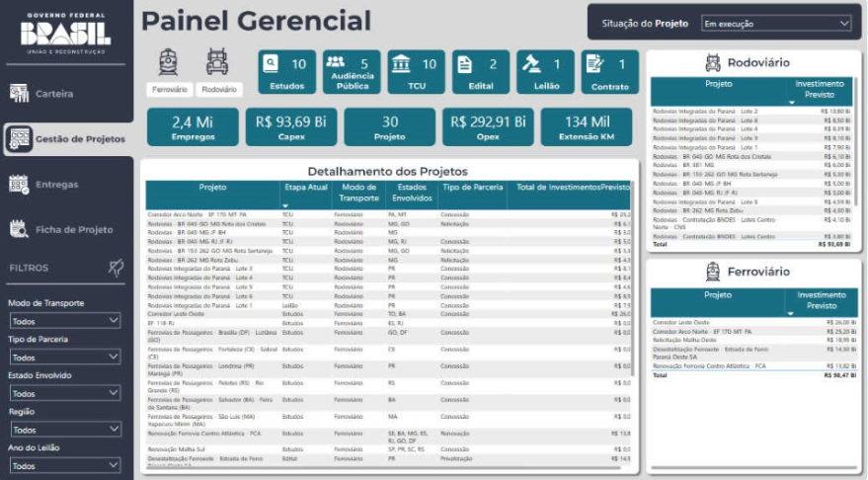868x480 pixels.
Task: Open the Modo de Transporte filter dropdown
Action: [x=65, y=321]
